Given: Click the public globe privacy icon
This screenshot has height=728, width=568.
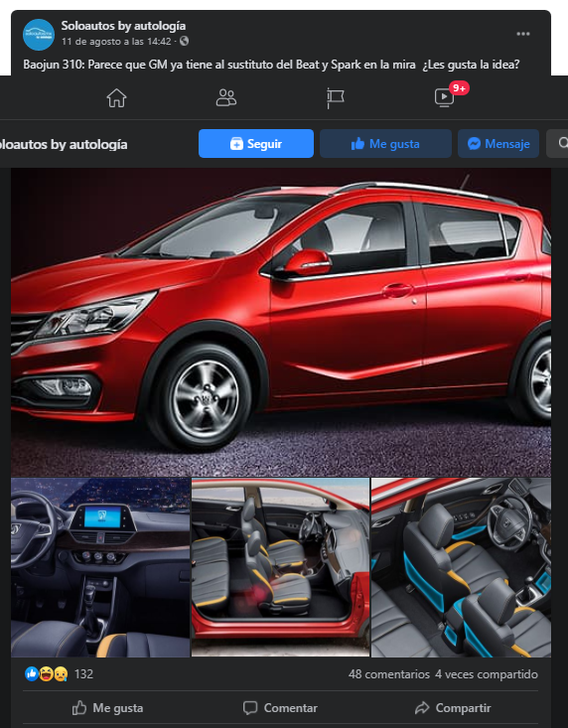Looking at the screenshot, I should coord(185,41).
